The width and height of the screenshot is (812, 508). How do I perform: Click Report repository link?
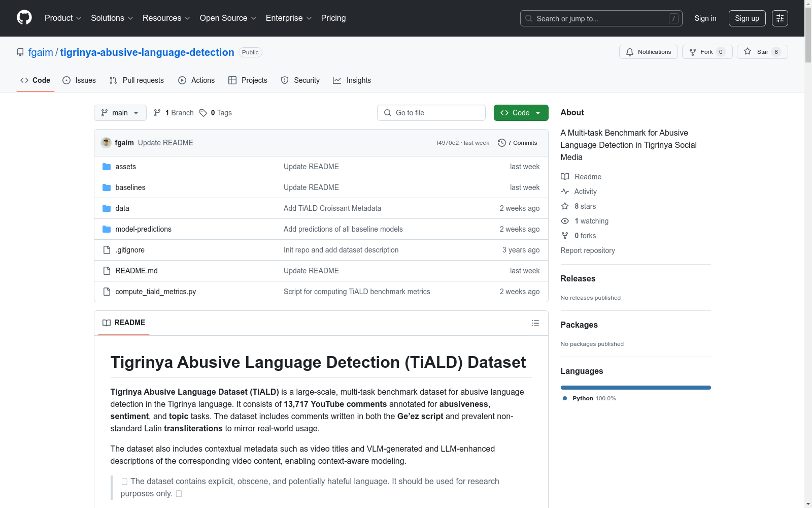pos(588,250)
